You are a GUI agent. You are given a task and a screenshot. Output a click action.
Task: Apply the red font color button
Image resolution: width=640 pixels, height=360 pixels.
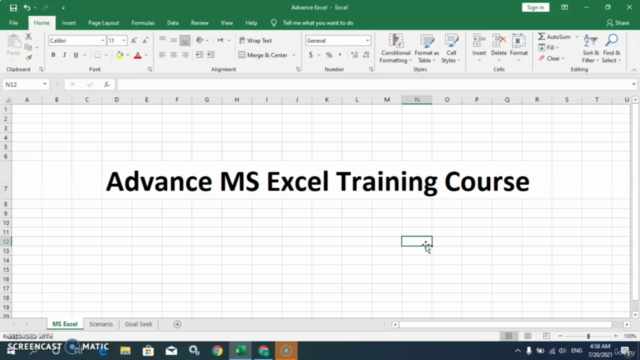pyautogui.click(x=138, y=55)
